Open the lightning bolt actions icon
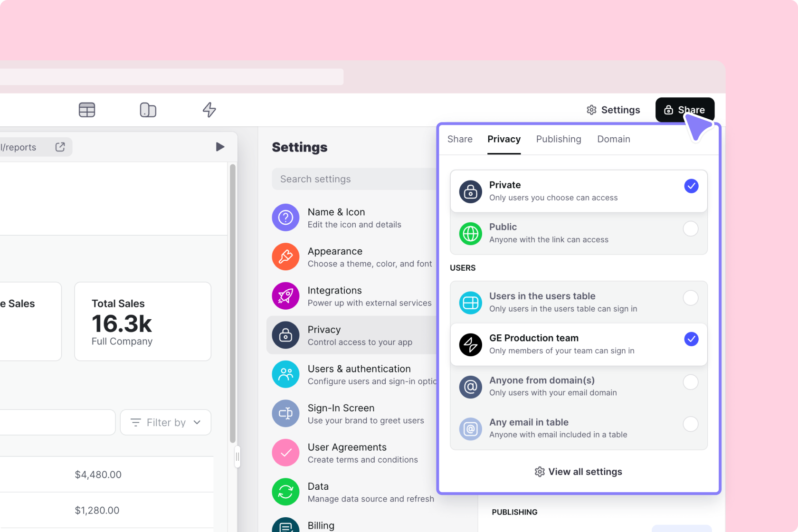The image size is (798, 532). [x=209, y=110]
